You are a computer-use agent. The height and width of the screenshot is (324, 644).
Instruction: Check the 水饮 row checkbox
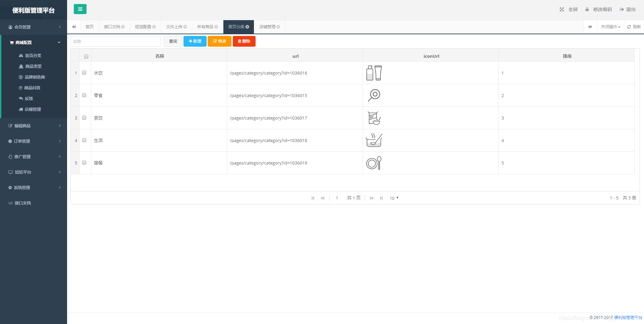pyautogui.click(x=84, y=73)
